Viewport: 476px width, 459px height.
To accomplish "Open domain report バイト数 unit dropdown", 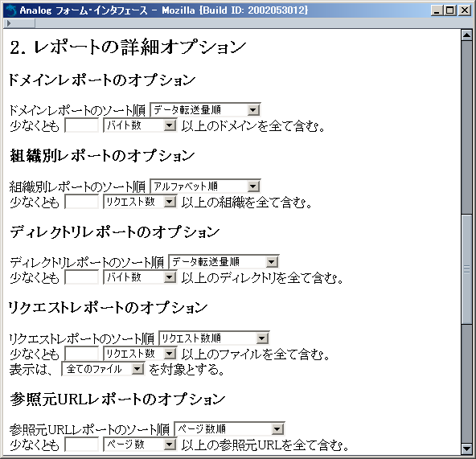I will click(140, 125).
